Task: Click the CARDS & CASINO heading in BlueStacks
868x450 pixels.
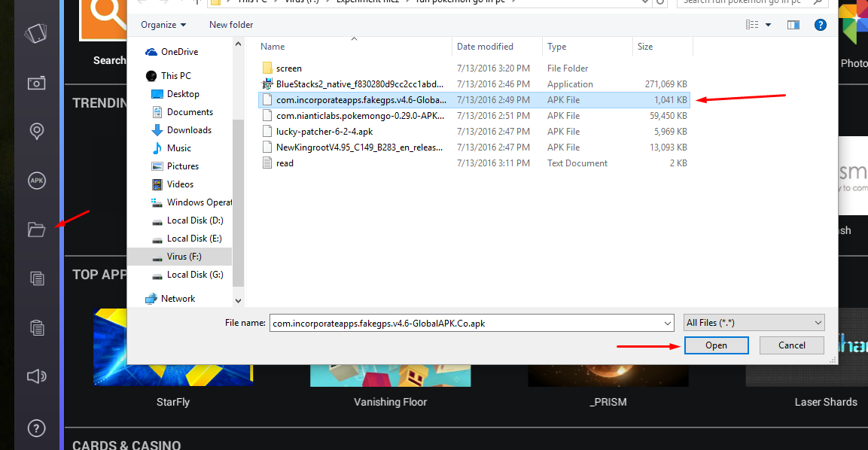Action: (126, 445)
